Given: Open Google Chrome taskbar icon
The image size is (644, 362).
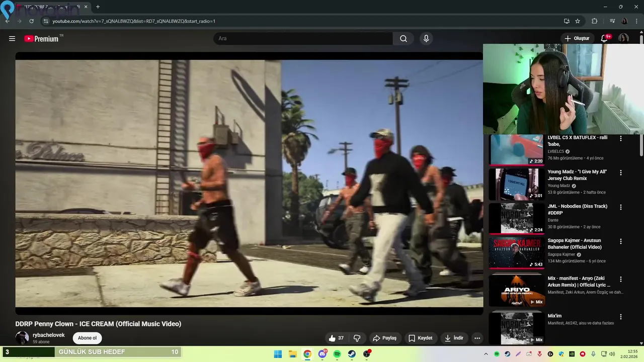Looking at the screenshot, I should 307,354.
